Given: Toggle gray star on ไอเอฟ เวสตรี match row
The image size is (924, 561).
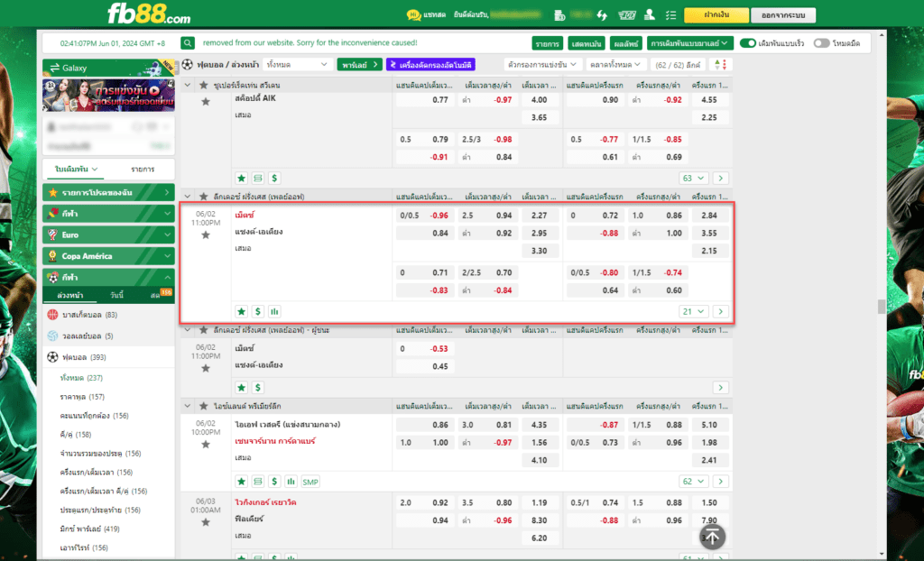Looking at the screenshot, I should click(206, 445).
